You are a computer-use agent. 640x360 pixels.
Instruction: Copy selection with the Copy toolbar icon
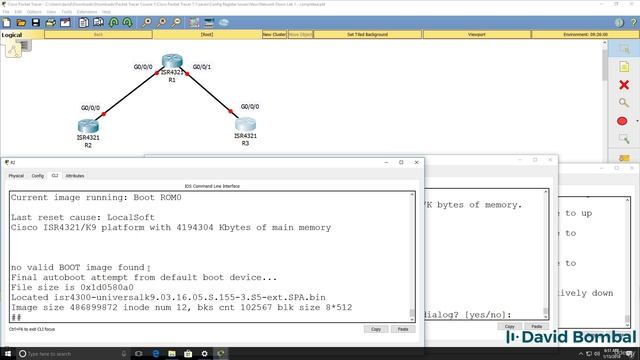click(84, 23)
